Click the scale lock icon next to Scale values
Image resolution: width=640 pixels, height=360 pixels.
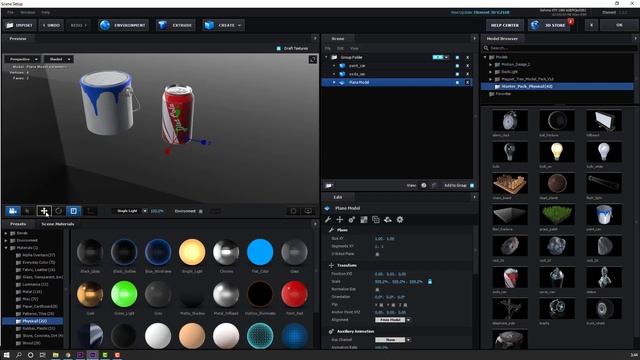430,282
